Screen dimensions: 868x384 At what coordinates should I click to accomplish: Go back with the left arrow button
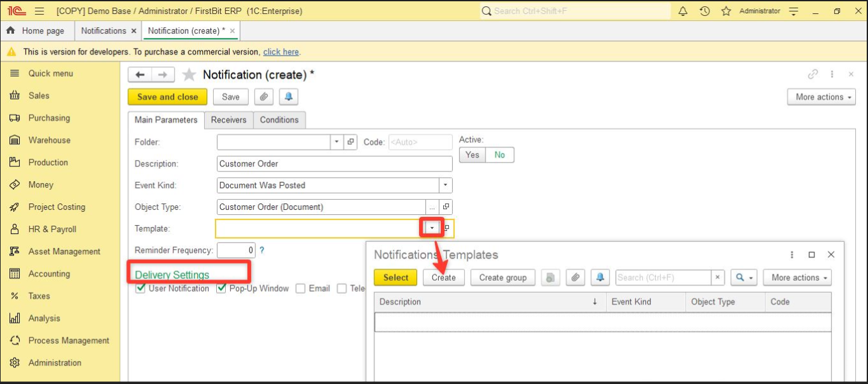[x=140, y=75]
